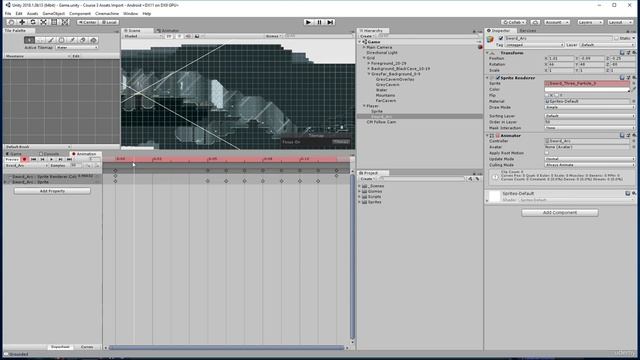Open the GameObject menu
This screenshot has height=360, width=640.
click(53, 13)
